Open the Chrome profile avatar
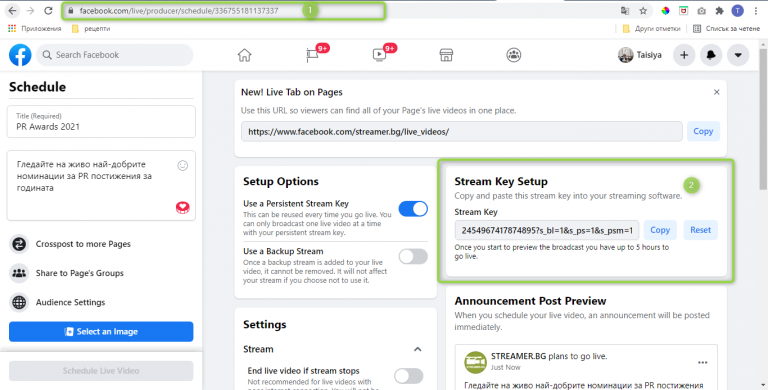Viewport: 768px width, 390px height. point(738,11)
